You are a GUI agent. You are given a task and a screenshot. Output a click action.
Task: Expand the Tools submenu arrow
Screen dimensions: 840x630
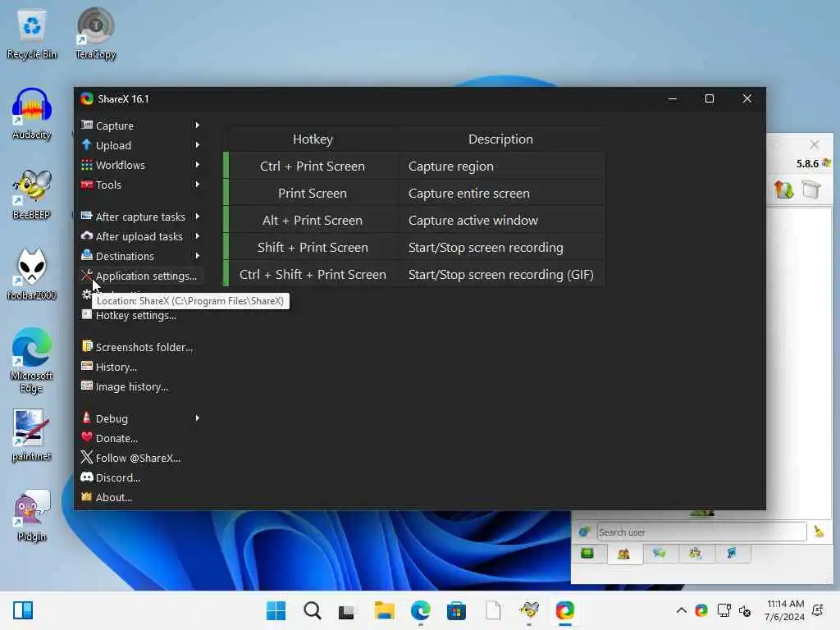click(x=197, y=185)
